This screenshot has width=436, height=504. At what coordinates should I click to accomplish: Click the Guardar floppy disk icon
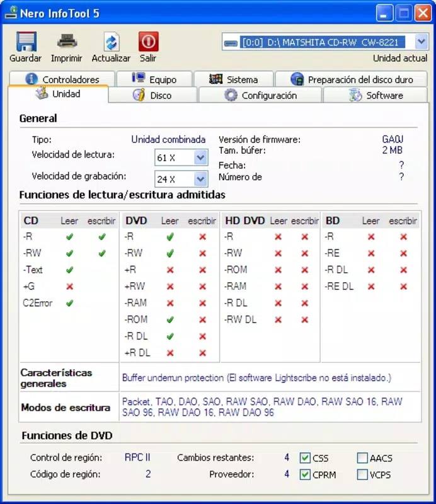click(26, 42)
